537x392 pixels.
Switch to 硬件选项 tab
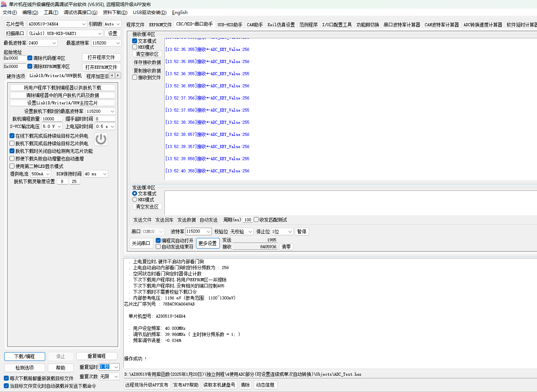point(16,76)
